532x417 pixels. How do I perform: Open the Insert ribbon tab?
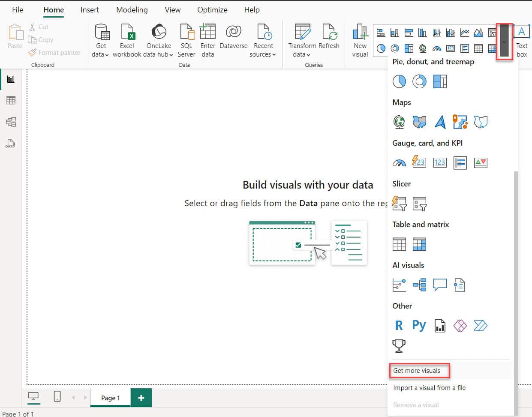click(90, 9)
